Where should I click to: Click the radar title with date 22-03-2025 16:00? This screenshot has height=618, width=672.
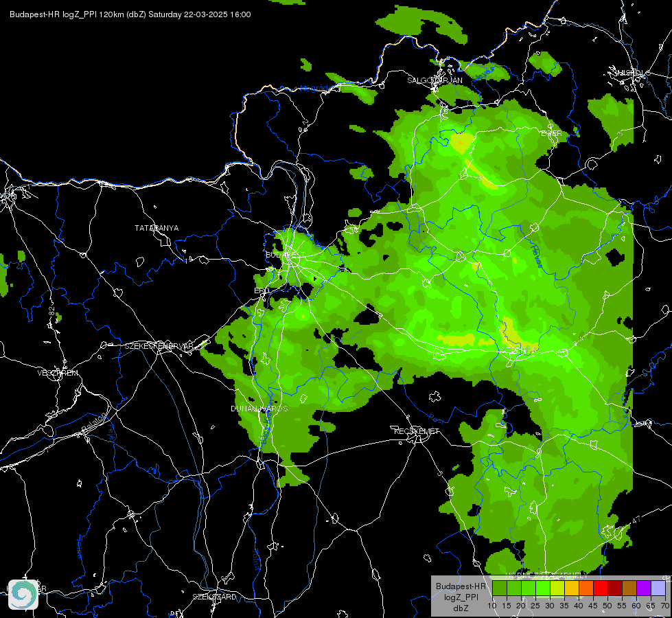coord(130,14)
